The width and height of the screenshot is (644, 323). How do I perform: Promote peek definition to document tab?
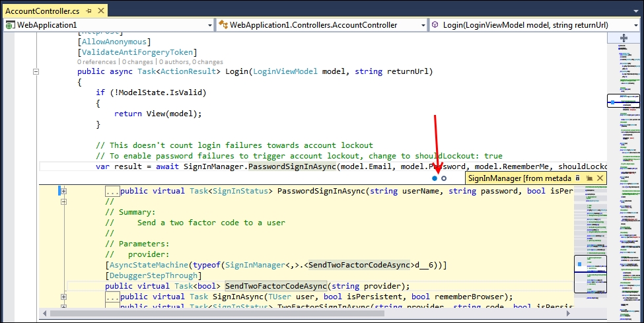(589, 178)
